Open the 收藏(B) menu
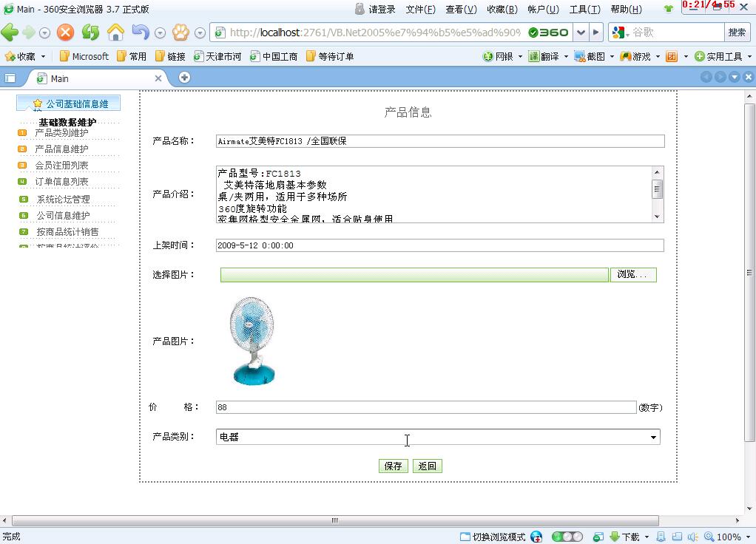Image resolution: width=756 pixels, height=544 pixels. coord(502,9)
